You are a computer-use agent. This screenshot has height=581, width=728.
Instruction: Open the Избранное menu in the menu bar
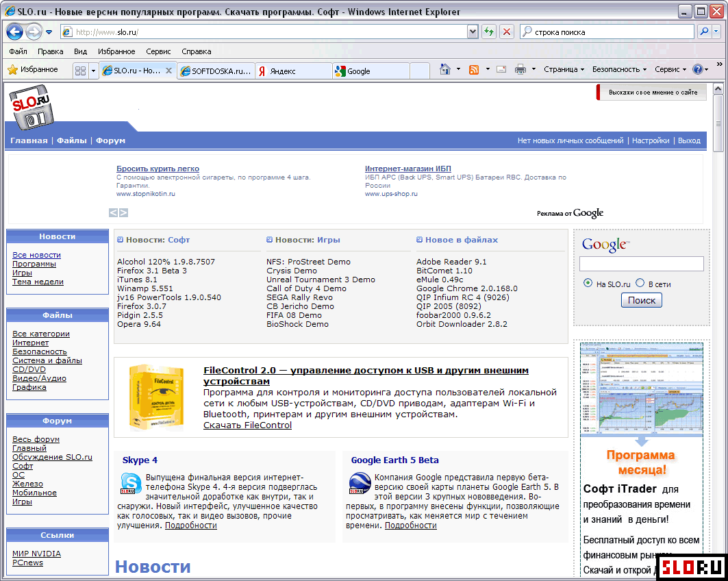click(x=116, y=51)
